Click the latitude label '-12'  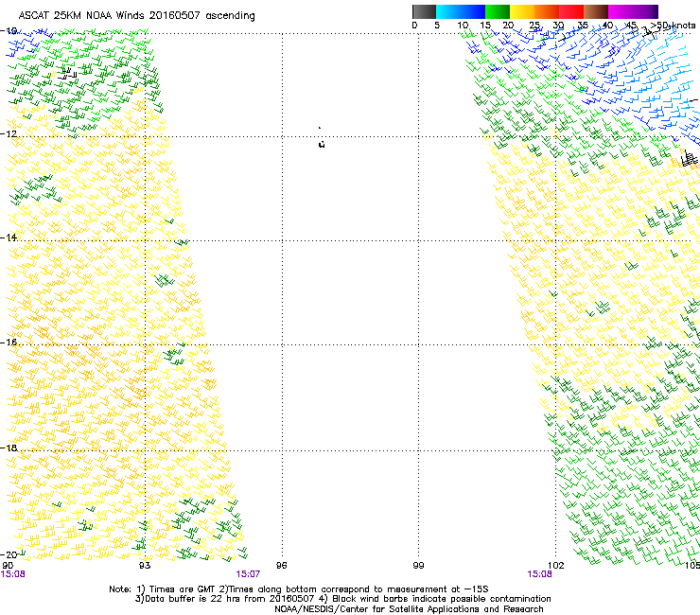tap(9, 134)
